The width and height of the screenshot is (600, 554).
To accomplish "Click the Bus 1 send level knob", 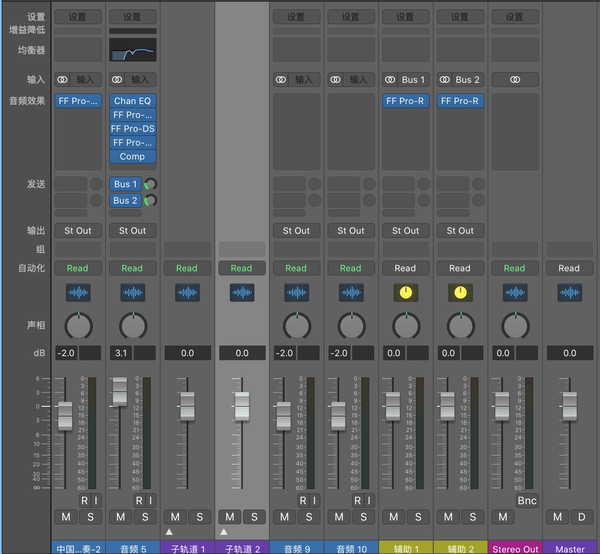I will [x=151, y=185].
